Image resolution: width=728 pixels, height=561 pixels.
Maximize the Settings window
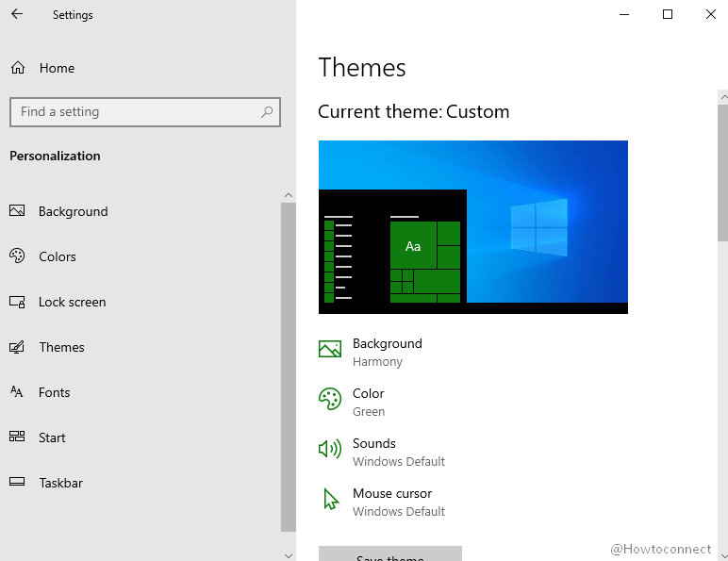[668, 14]
